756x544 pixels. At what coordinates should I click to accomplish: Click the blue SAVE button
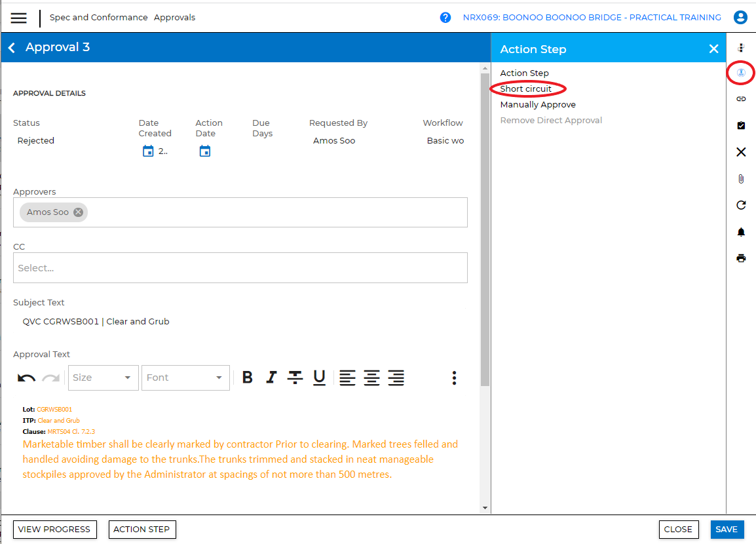tap(727, 530)
